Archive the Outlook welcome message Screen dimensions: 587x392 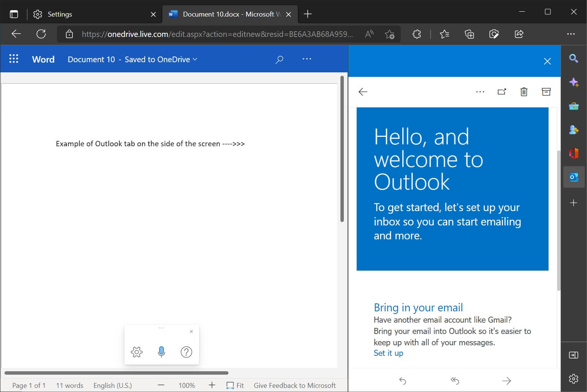[x=546, y=92]
